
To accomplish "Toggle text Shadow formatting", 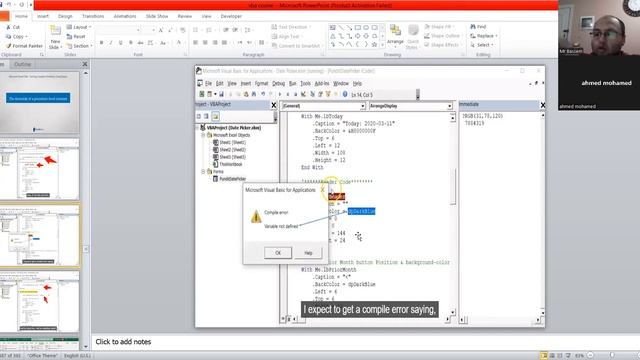I will coord(130,43).
